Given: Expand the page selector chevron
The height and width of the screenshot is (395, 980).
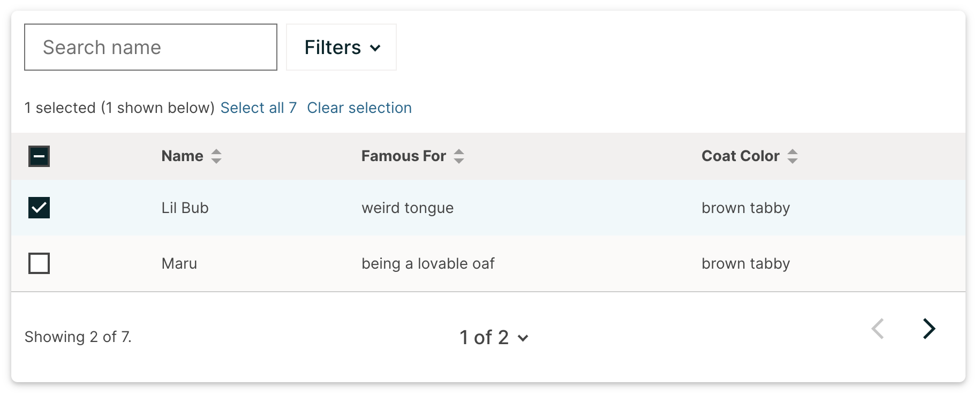Looking at the screenshot, I should 523,339.
